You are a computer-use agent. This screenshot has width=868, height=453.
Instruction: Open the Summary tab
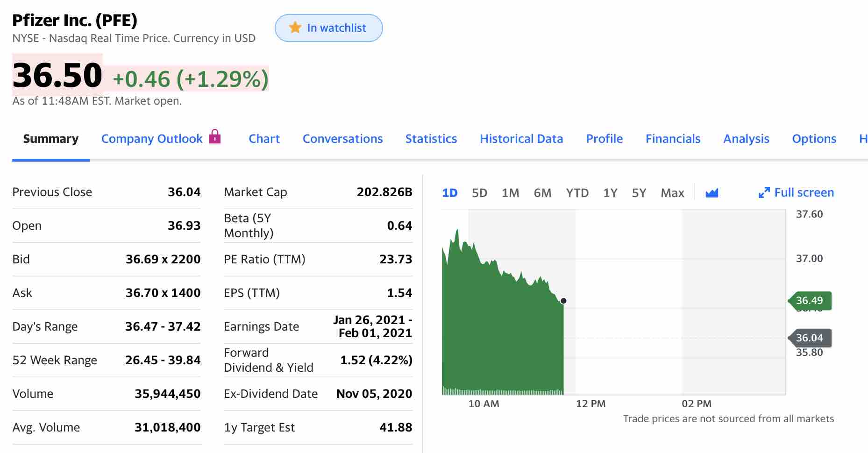[x=51, y=139]
